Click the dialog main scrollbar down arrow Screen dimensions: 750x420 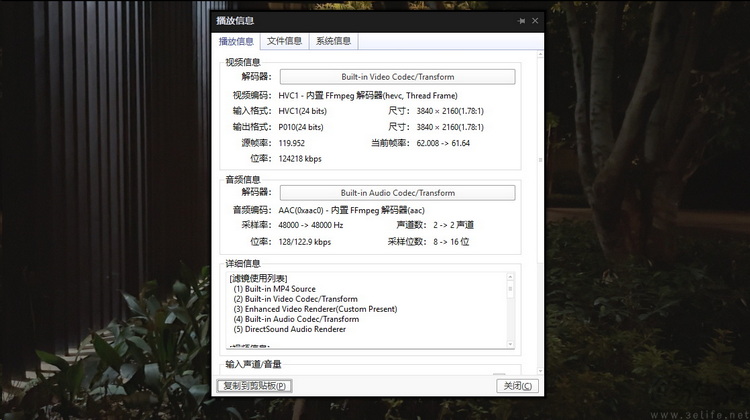point(540,371)
